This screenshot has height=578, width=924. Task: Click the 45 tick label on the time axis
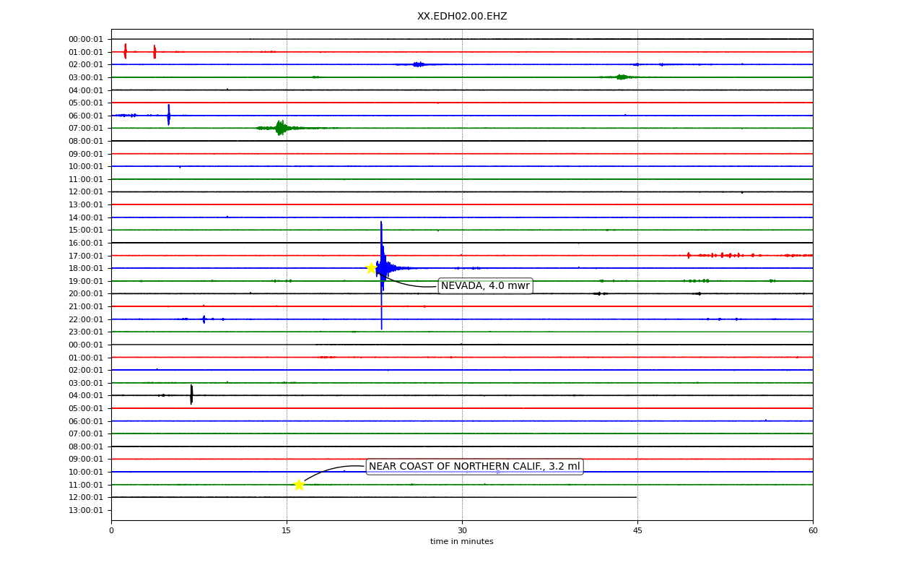coord(637,531)
